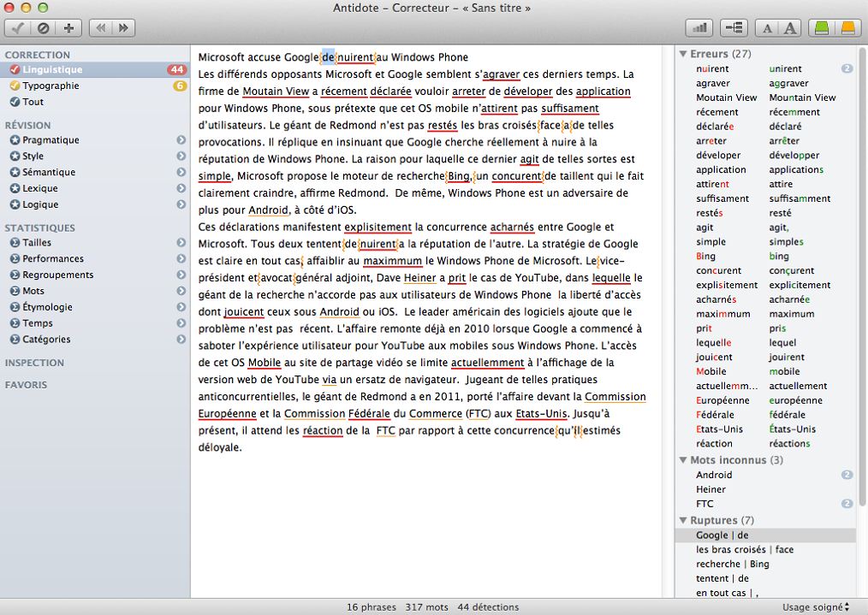868x615 pixels.
Task: Click the underlined word 'agraver' in the text
Action: click(502, 74)
